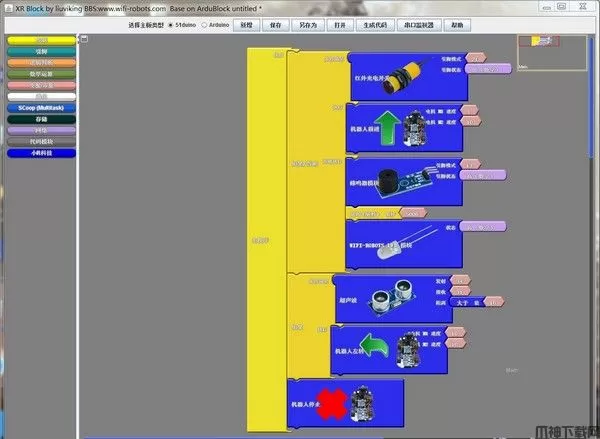Click the white LED image

coord(406,242)
